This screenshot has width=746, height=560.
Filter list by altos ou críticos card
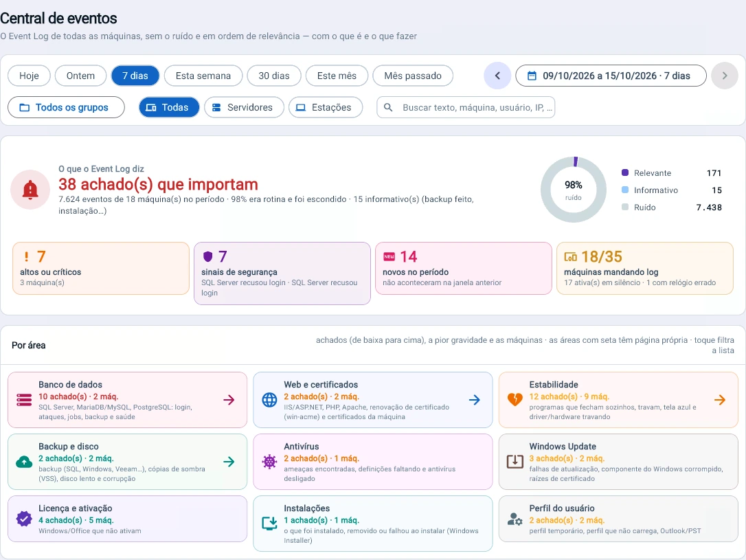[101, 269]
